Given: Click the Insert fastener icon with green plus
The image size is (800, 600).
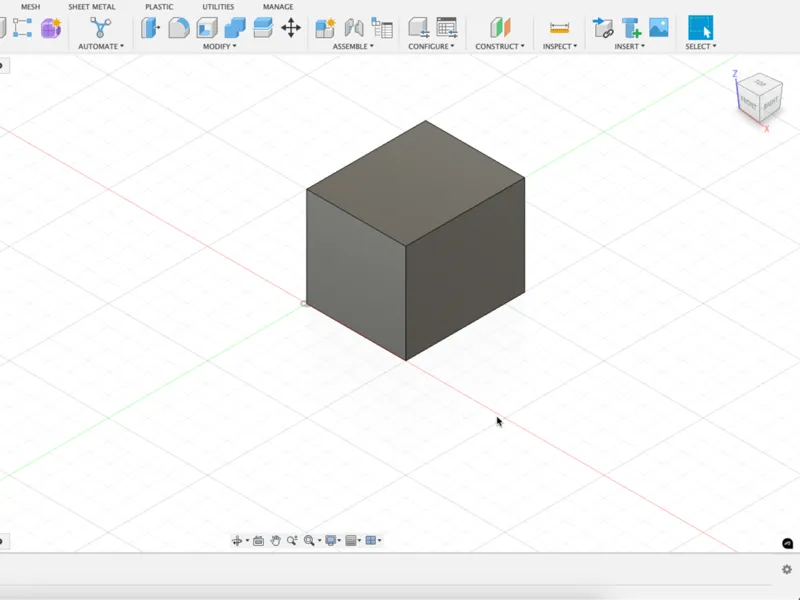Looking at the screenshot, I should 631,28.
